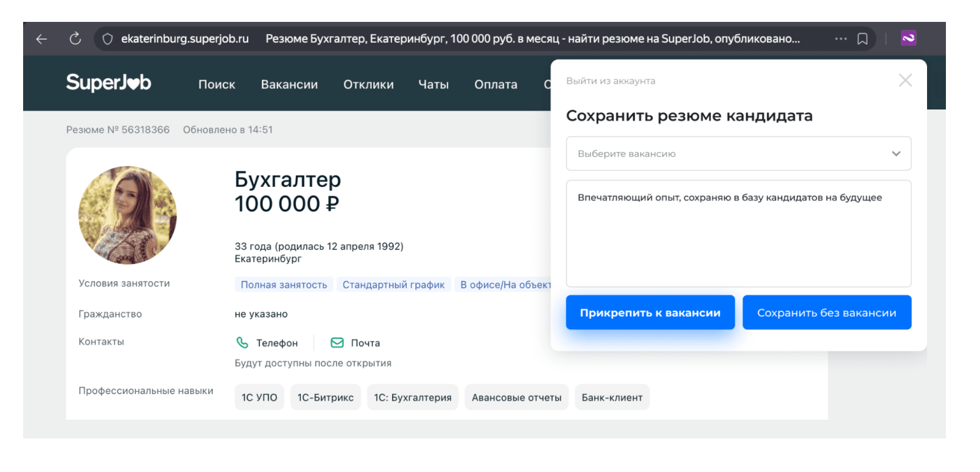
Task: Click the browser back arrow
Action: [x=41, y=39]
